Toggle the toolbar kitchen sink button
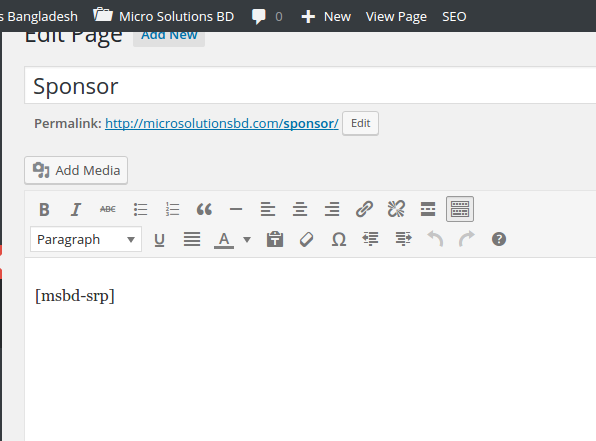Viewport: 596px width, 441px height. click(x=460, y=209)
